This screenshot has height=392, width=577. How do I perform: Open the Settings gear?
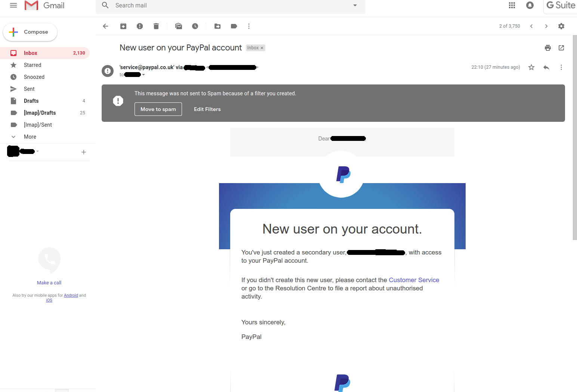tap(561, 26)
